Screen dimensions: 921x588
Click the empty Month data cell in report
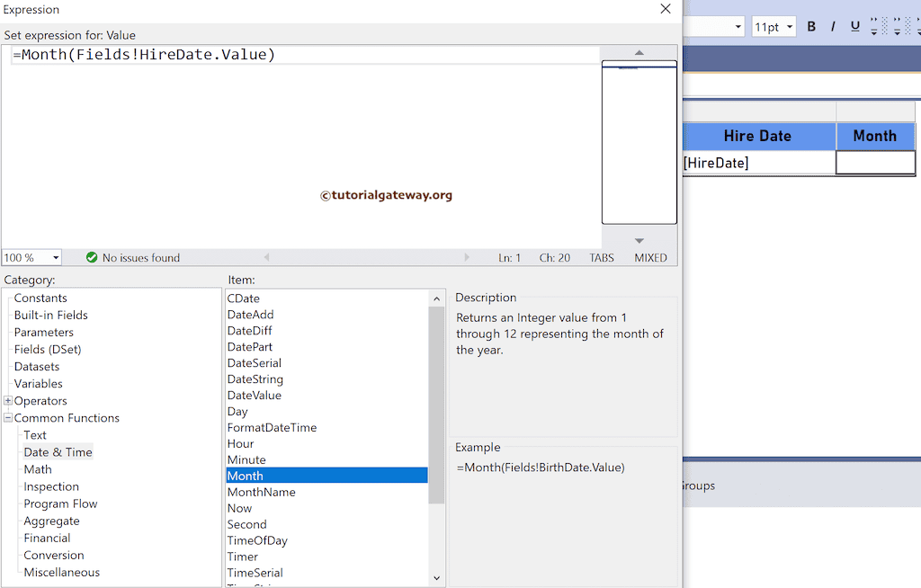pos(875,163)
